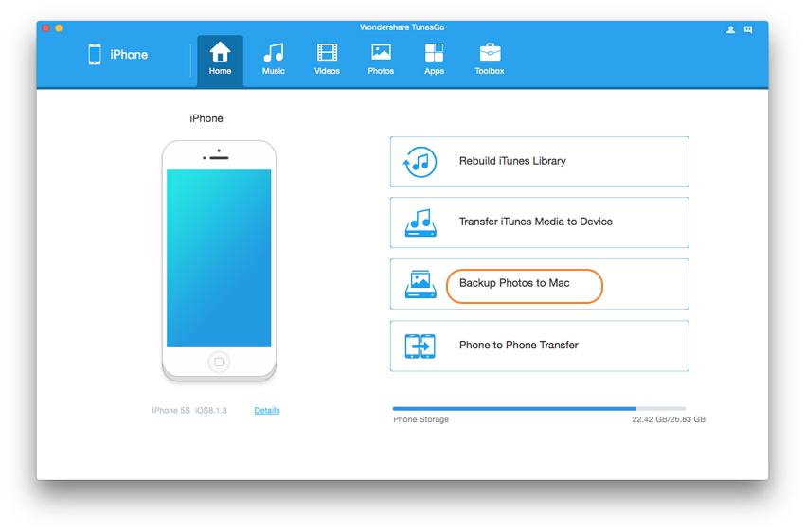Click the Phone Storage label
The image size is (805, 532).
[421, 419]
